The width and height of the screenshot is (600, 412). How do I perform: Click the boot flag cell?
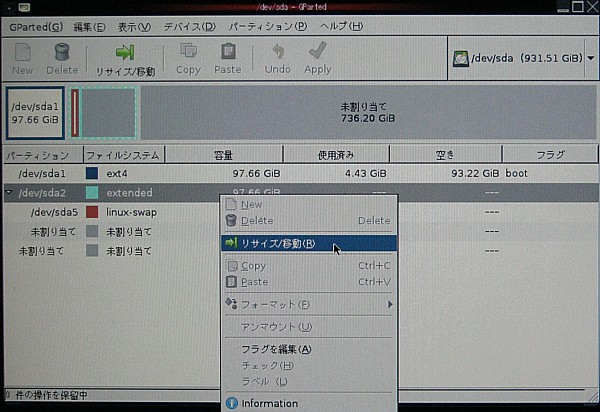517,173
